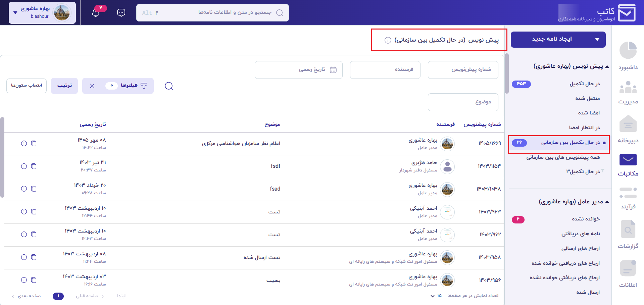
Task: Open اعلانات in the sidebar
Action: pos(628,274)
